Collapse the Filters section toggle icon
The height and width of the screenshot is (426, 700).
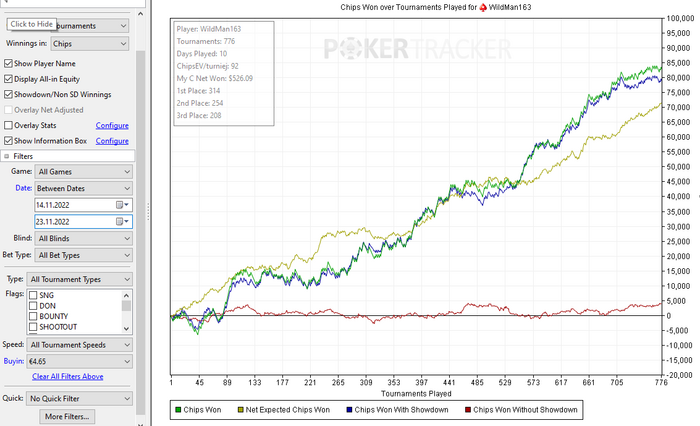7,156
